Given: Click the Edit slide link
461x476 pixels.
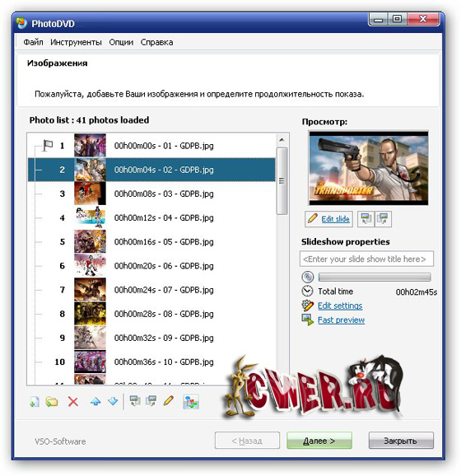Looking at the screenshot, I should pos(335,219).
